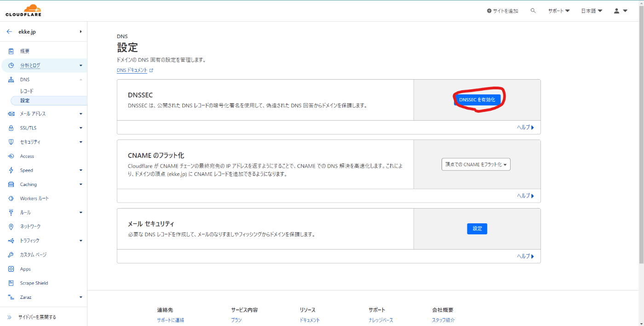Click the Cloudflare logo
Viewport: 644px width, 326px height.
(x=23, y=10)
